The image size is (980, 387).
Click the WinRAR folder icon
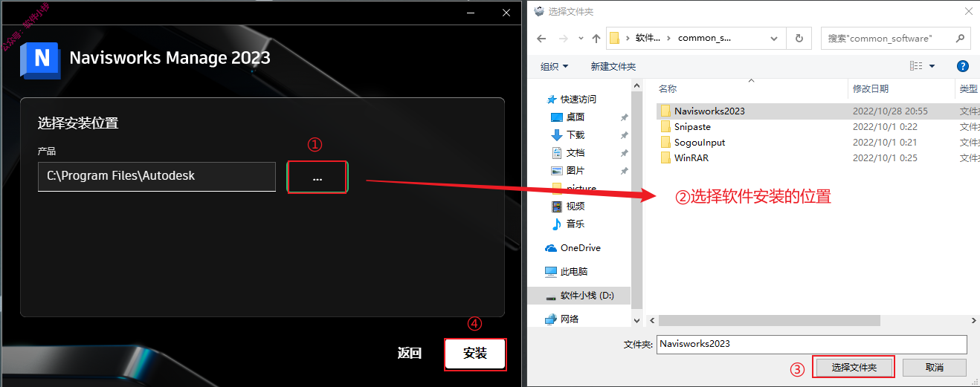[x=665, y=157]
